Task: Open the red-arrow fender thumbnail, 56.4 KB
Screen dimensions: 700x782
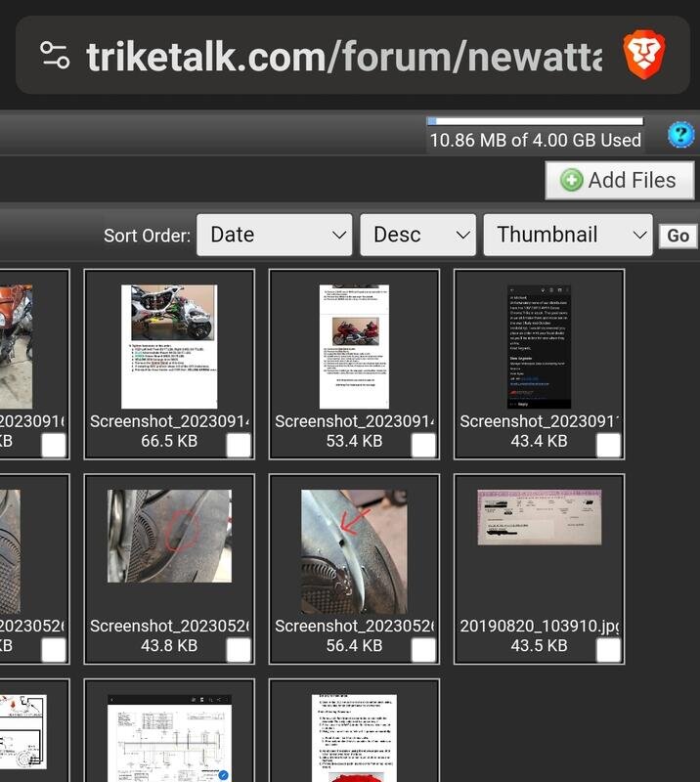Action: click(354, 551)
